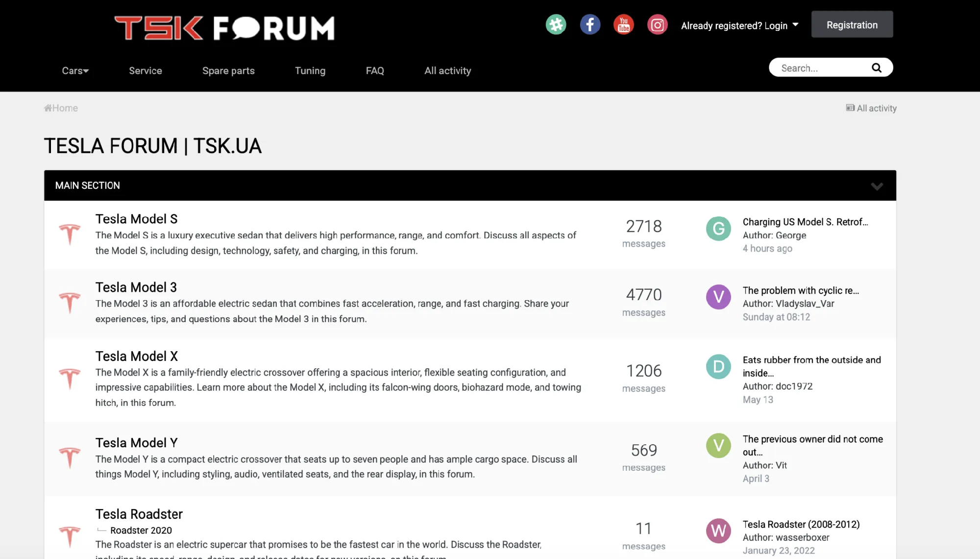Screen dimensions: 980x559
Task: Click the '4 hours ago' timestamp
Action: pos(767,248)
